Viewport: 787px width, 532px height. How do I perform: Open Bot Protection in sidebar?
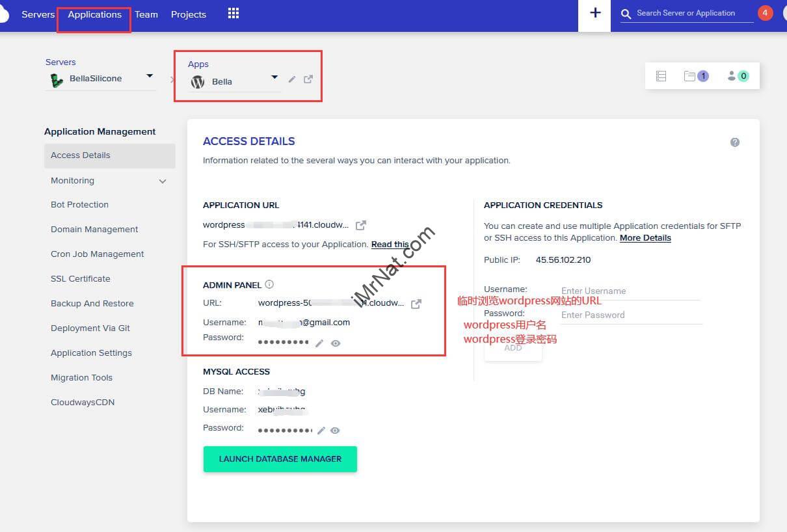click(x=79, y=205)
